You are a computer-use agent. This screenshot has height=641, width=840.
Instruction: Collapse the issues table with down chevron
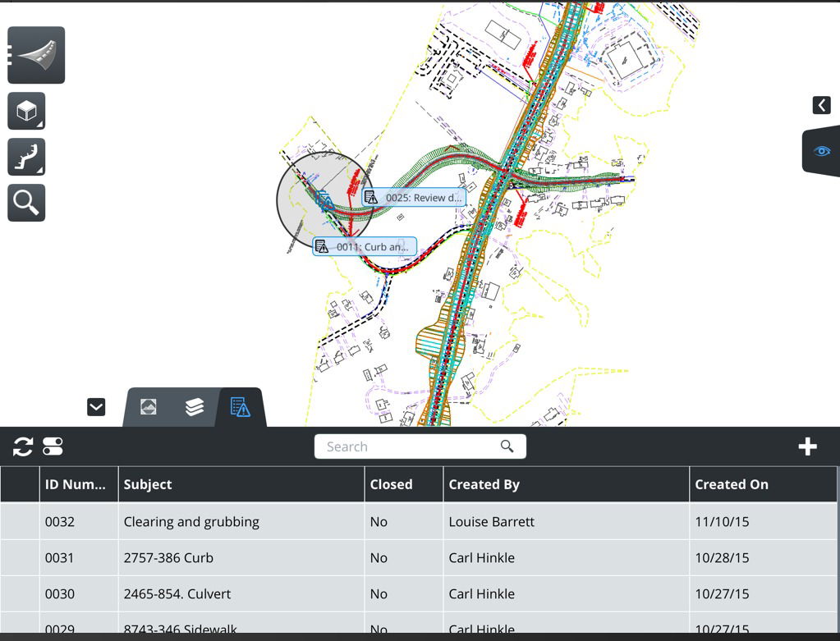pos(95,406)
